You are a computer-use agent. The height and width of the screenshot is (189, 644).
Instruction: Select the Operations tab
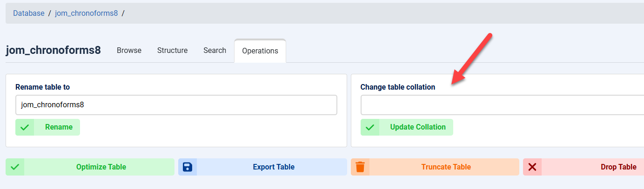click(x=260, y=51)
